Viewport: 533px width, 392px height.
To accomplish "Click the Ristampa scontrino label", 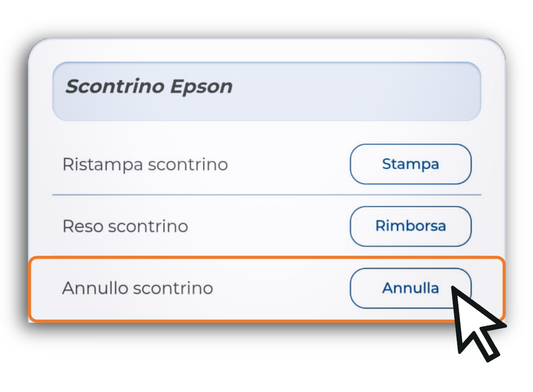I will point(145,164).
